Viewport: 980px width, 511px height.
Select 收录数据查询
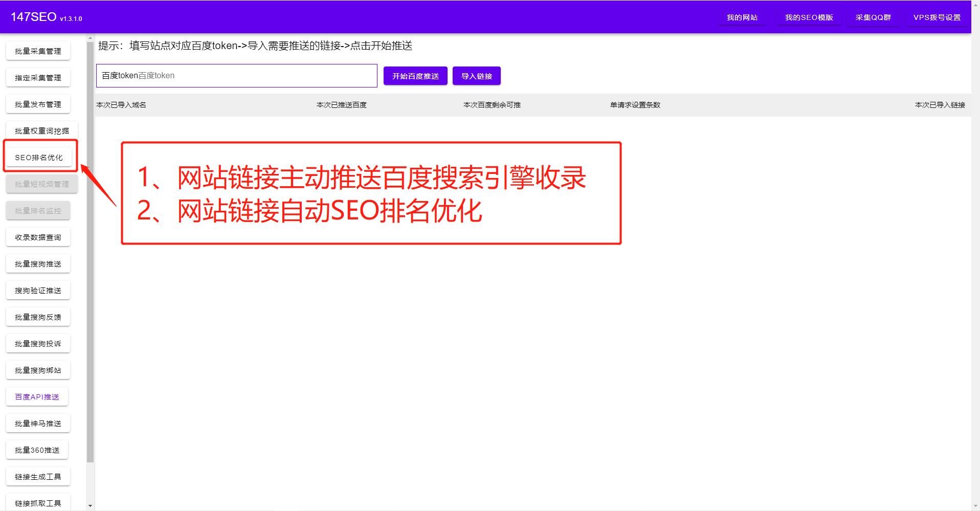coord(38,237)
